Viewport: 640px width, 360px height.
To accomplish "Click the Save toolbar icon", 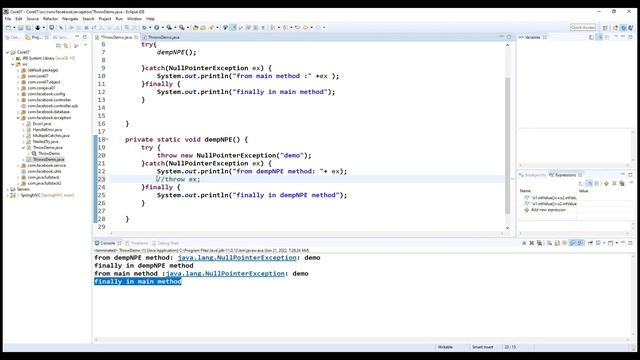I will [x=20, y=27].
